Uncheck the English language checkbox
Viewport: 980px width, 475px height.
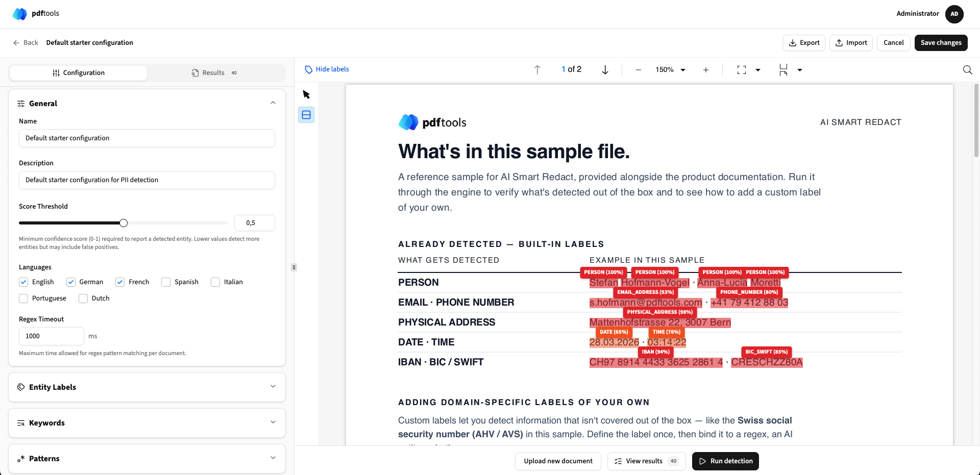coord(23,282)
